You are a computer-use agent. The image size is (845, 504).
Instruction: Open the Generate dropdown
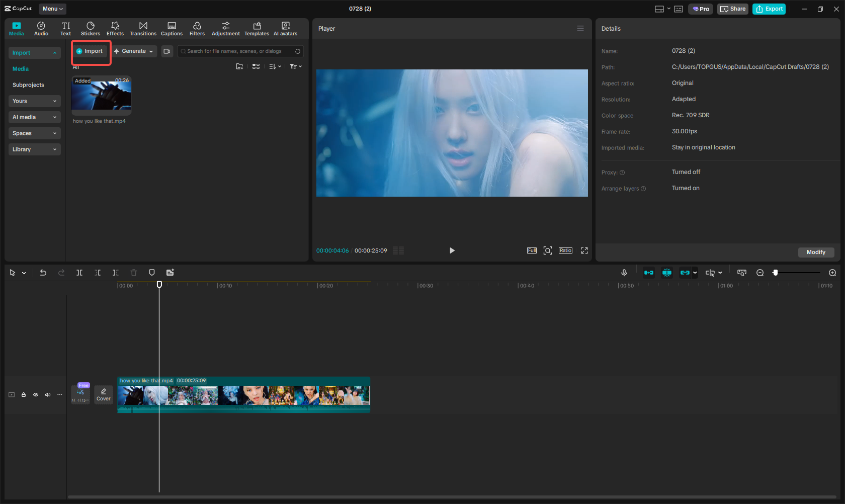pos(134,51)
